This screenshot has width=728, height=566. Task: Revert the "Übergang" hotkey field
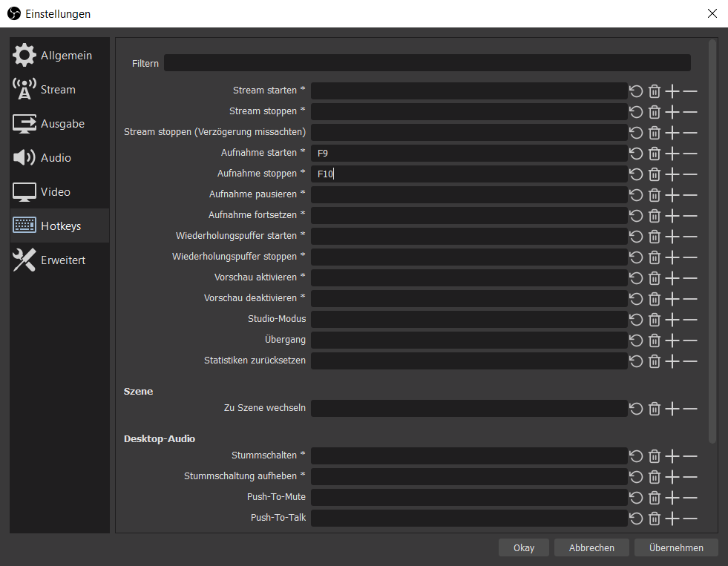point(635,340)
